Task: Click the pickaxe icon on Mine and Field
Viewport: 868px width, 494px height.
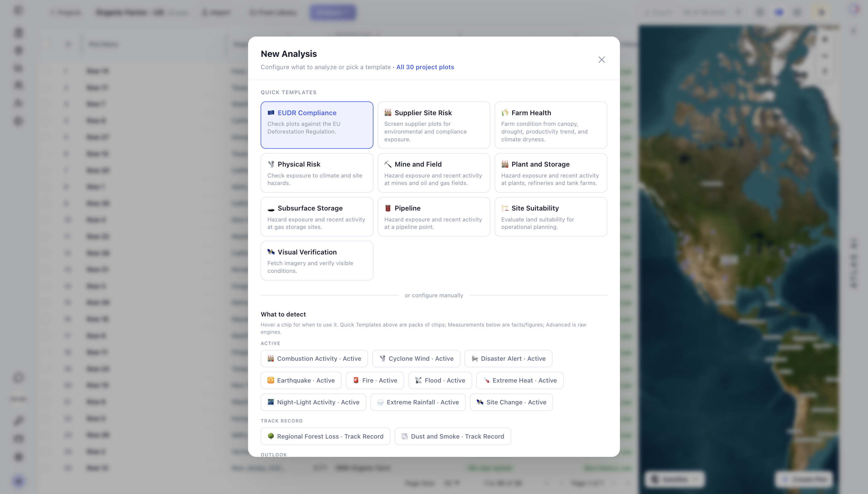Action: (x=387, y=164)
